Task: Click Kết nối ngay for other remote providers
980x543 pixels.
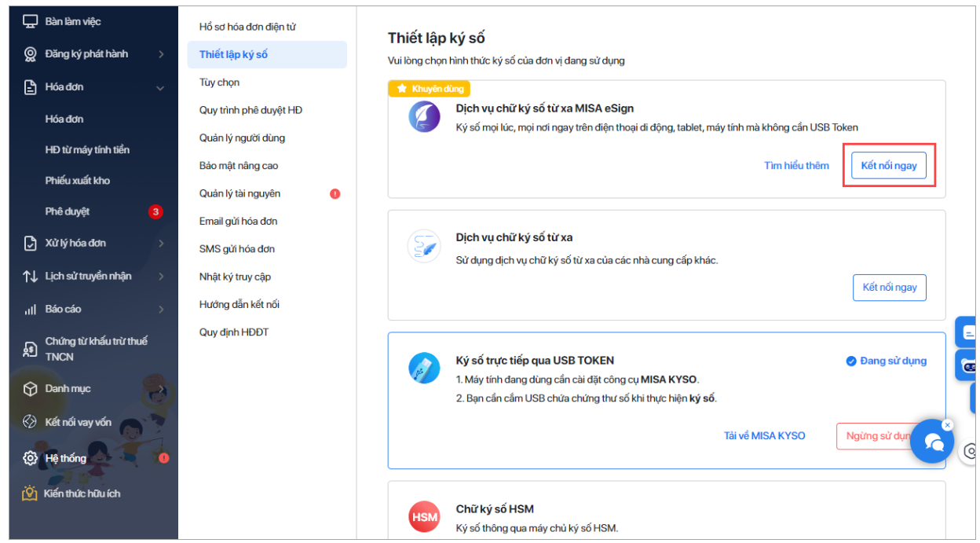Action: click(890, 288)
